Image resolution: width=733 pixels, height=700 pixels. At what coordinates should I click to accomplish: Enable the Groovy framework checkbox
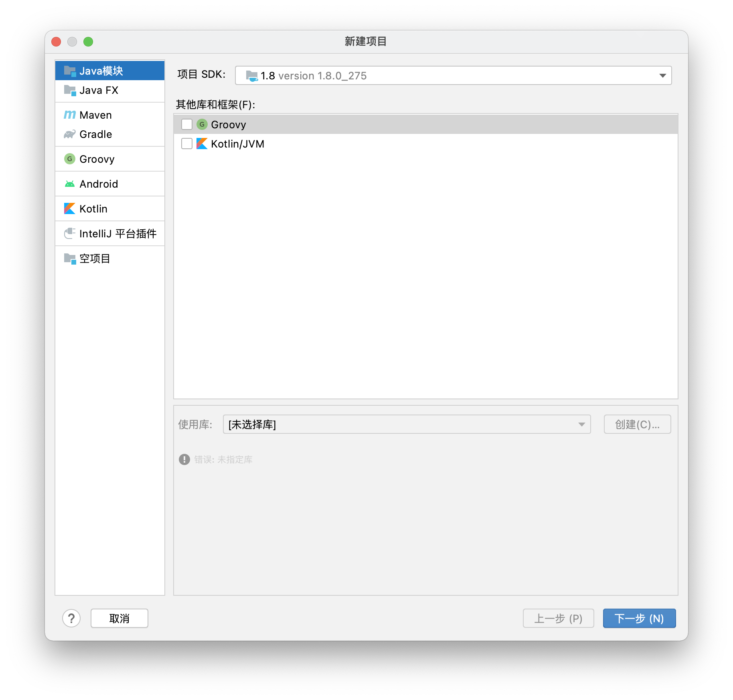(x=187, y=124)
